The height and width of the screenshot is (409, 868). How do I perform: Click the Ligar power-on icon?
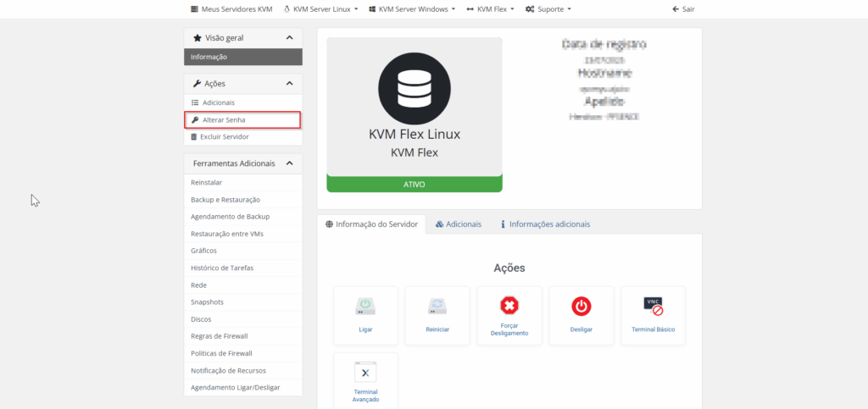coord(365,306)
